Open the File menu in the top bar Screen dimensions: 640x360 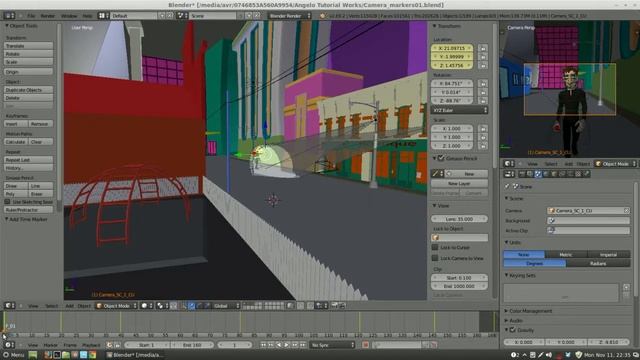[x=31, y=16]
